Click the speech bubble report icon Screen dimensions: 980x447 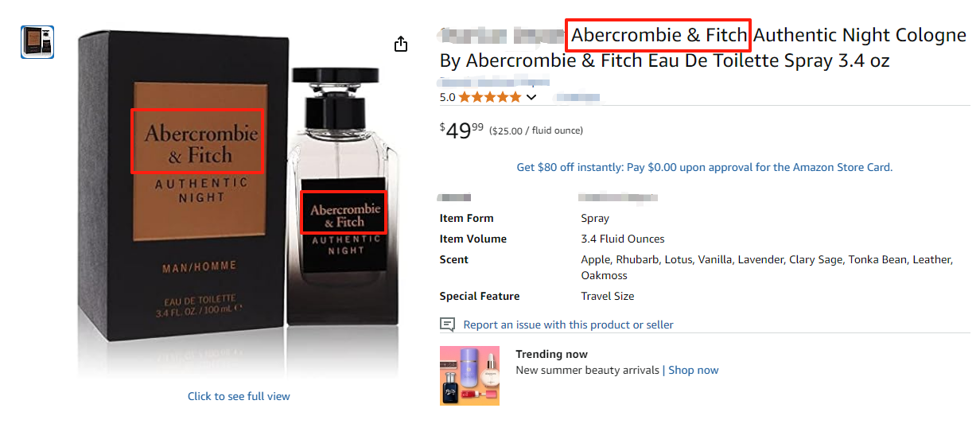[x=448, y=325]
